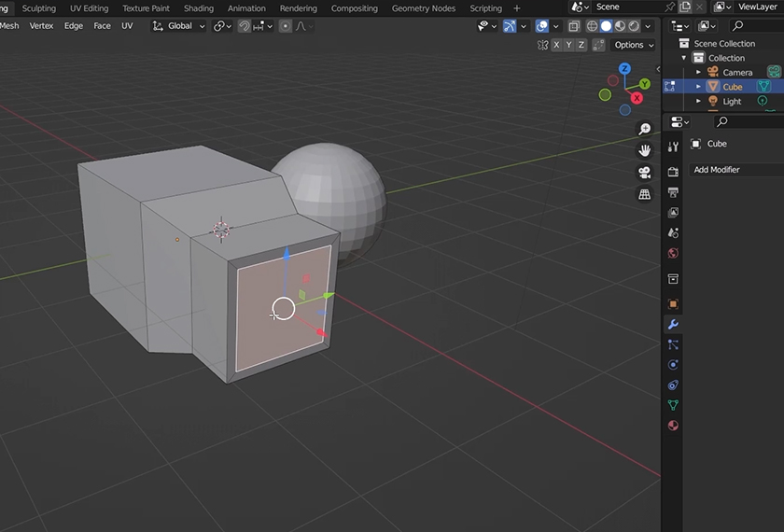Viewport: 784px width, 532px height.
Task: Open the viewport Options dropdown
Action: tap(633, 45)
